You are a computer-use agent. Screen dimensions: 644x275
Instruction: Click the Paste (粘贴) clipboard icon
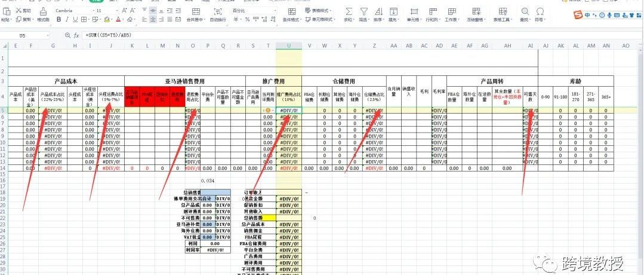tap(5, 11)
